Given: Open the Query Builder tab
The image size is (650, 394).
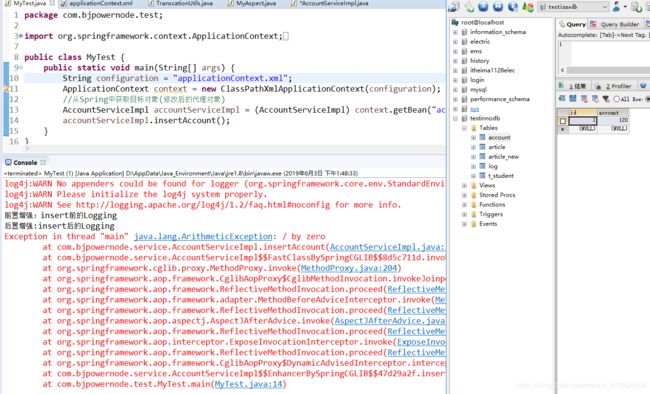Looking at the screenshot, I should [616, 24].
